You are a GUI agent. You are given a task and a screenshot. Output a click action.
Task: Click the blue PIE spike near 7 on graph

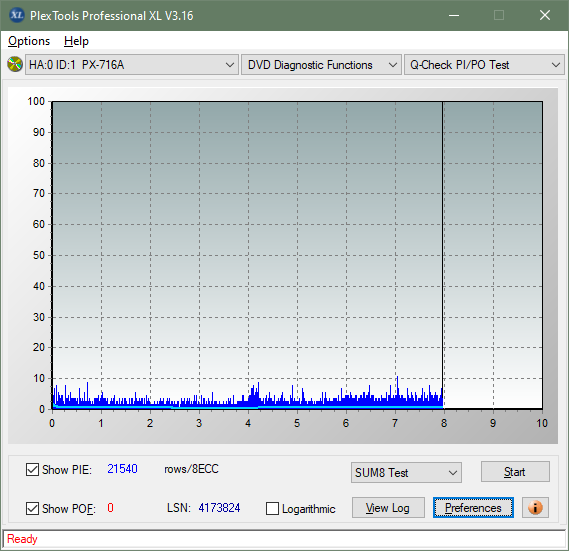coord(397,390)
